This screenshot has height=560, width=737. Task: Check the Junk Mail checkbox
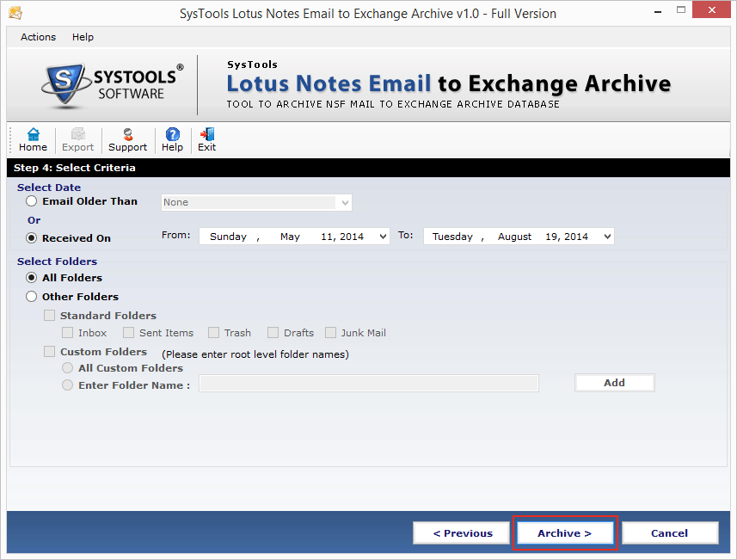pos(330,332)
